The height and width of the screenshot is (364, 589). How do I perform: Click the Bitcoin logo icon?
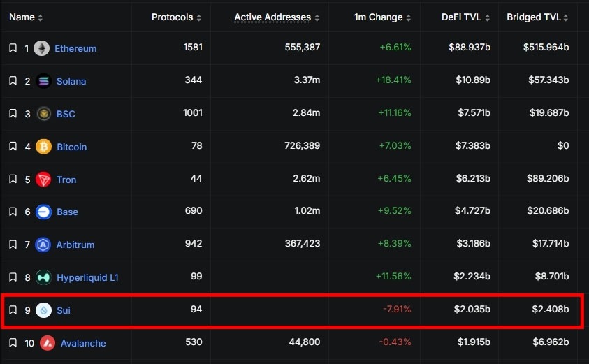[x=43, y=147]
